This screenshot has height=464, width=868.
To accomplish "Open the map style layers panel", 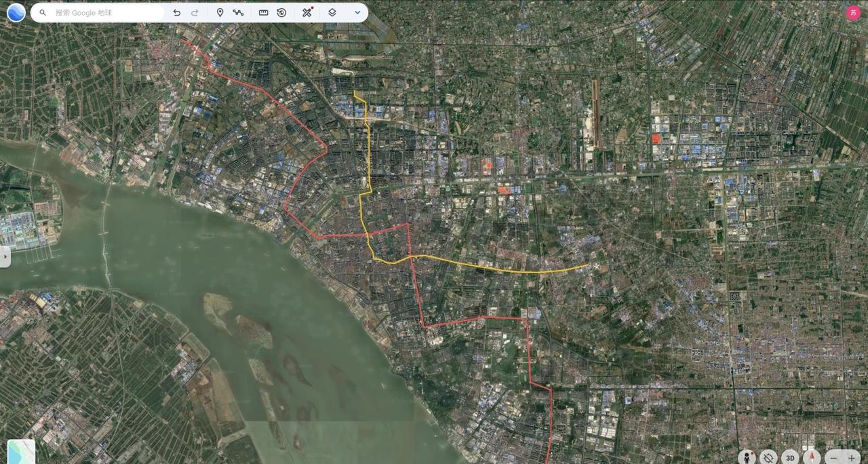I will tap(332, 12).
